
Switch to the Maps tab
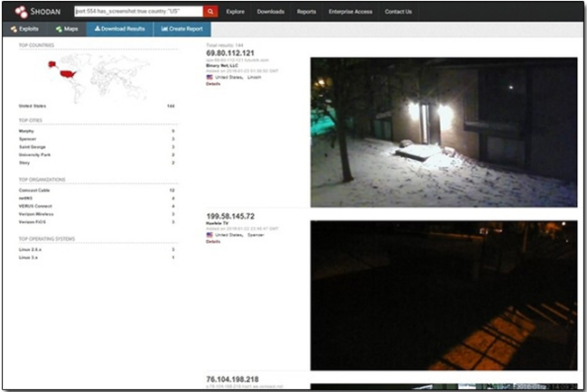pos(67,29)
